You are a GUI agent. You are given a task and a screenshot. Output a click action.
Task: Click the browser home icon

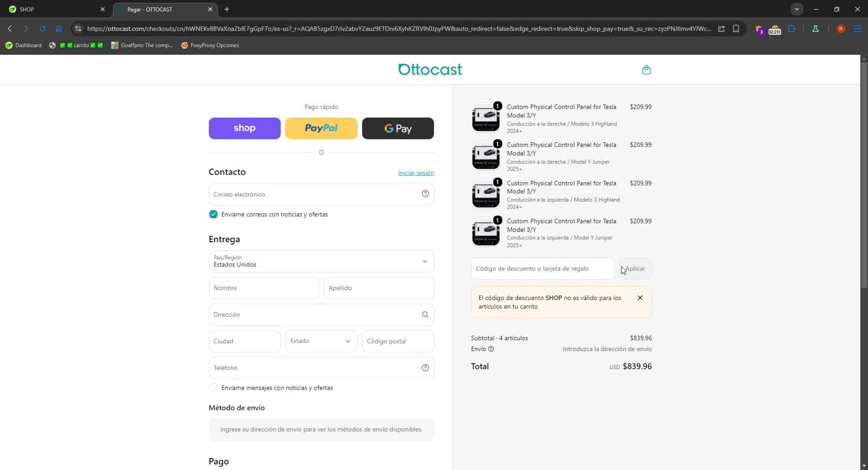(58, 28)
